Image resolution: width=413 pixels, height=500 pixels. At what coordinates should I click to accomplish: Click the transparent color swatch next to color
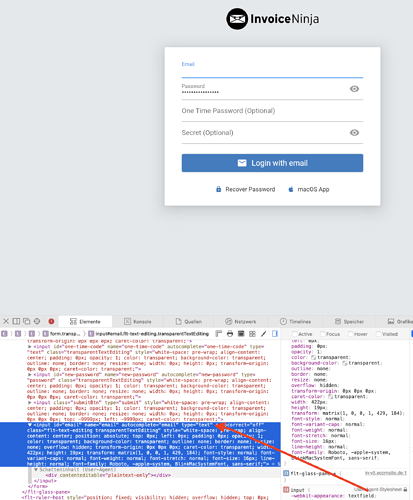(x=314, y=357)
